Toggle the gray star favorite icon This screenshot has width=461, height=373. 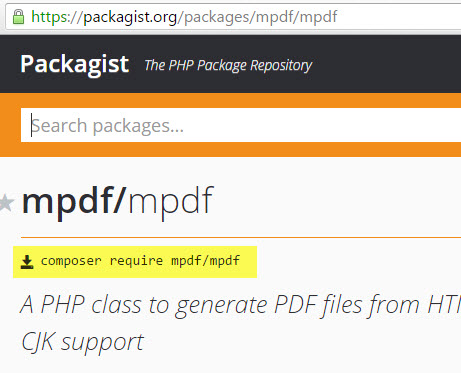(6, 203)
